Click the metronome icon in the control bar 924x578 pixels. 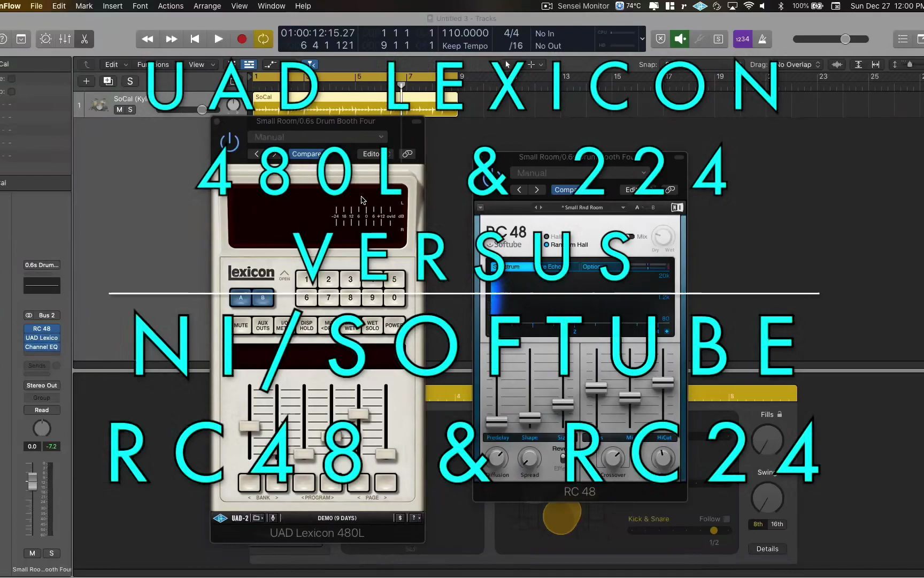pyautogui.click(x=763, y=39)
